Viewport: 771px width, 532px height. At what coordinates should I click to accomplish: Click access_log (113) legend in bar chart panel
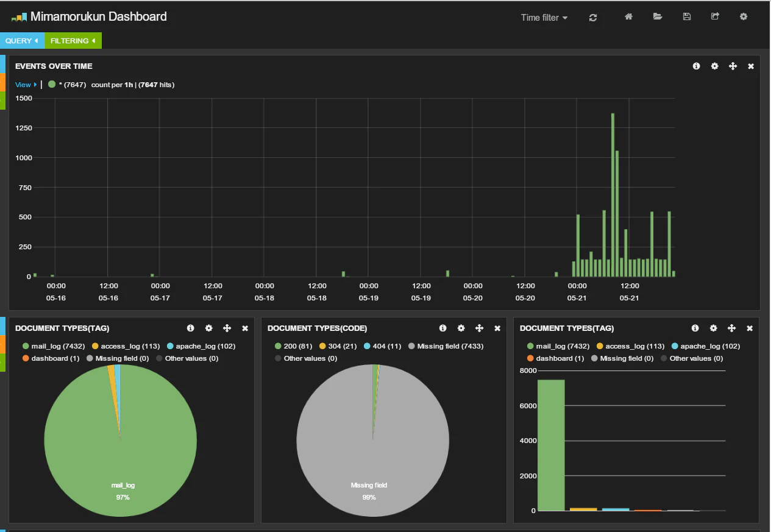(630, 346)
